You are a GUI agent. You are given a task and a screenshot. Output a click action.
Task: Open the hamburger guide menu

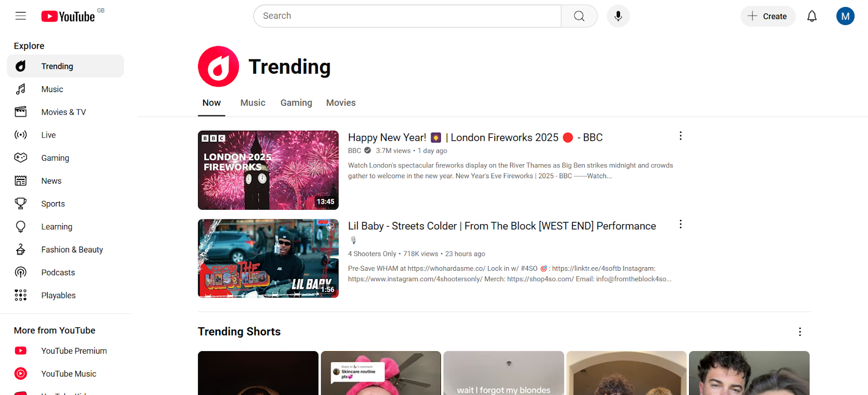click(x=21, y=16)
